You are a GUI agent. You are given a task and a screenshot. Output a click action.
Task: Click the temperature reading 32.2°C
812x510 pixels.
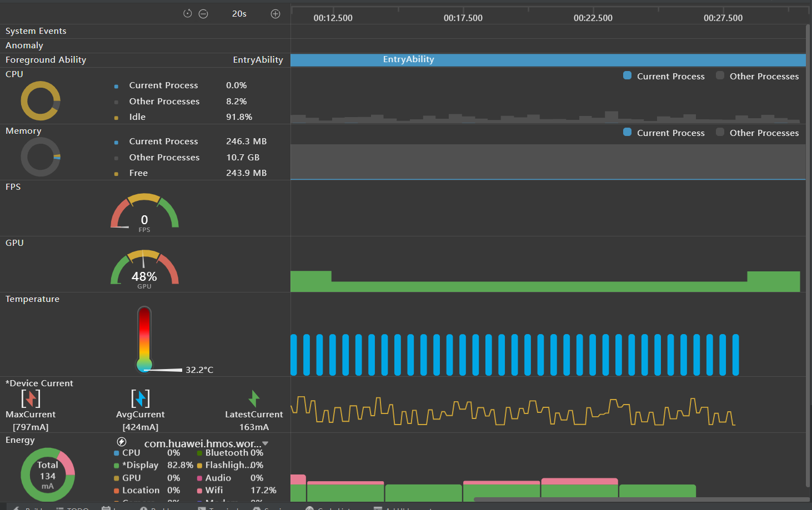tap(199, 370)
